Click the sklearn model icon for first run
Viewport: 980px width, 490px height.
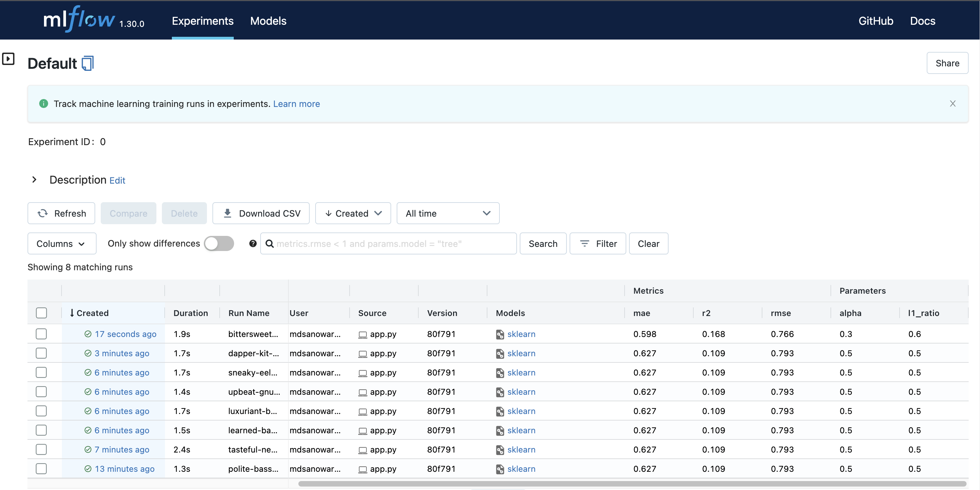click(x=500, y=334)
